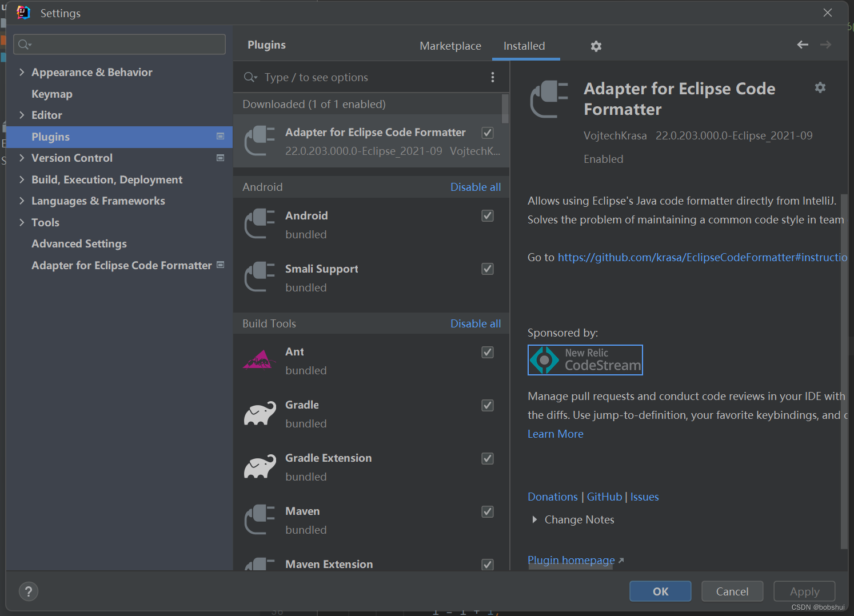Click the Learn More link

point(556,434)
